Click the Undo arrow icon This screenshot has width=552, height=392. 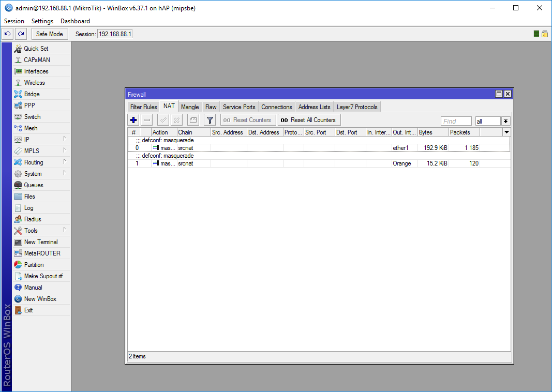(7, 34)
